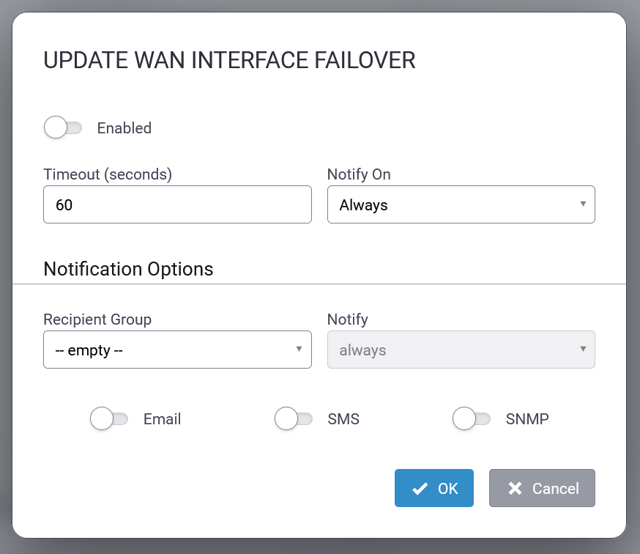Enable the SNMP toggle switch
This screenshot has height=554, width=640.
(x=471, y=419)
